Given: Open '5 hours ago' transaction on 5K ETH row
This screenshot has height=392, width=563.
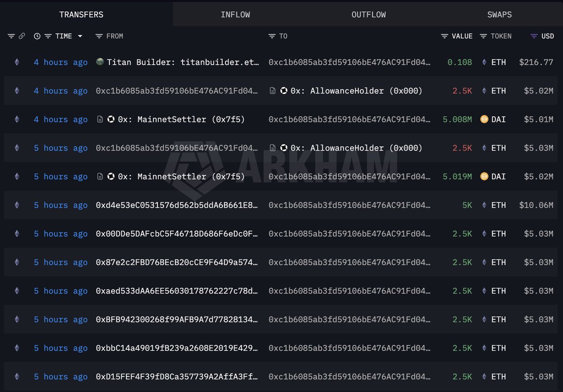Looking at the screenshot, I should coord(61,205).
